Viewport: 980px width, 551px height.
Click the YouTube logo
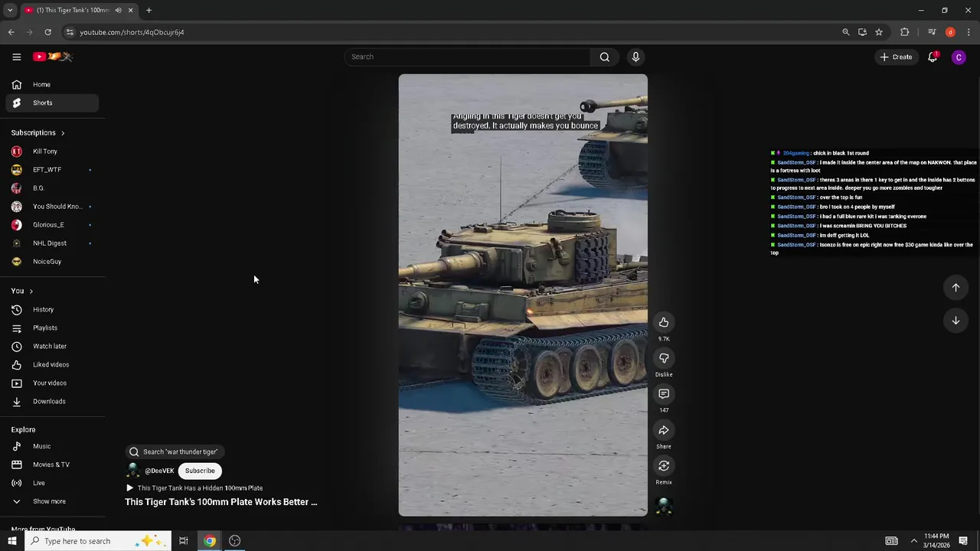tap(52, 57)
